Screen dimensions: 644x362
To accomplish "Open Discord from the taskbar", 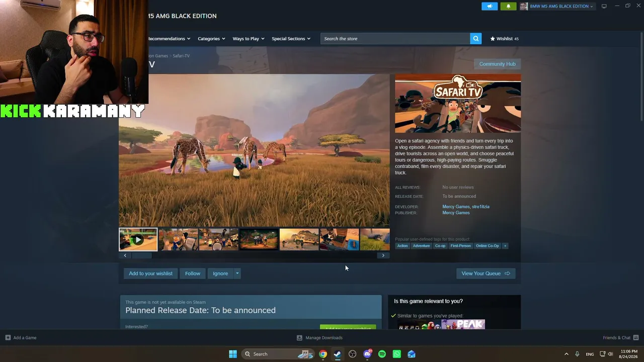I will point(367,354).
